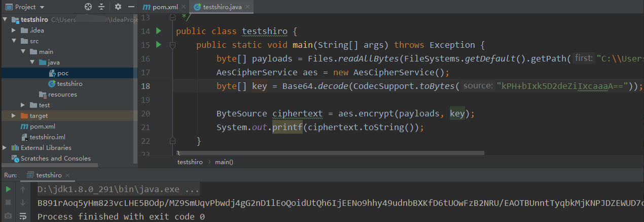Click the testshiro.iml file icon
Screen dimensions: 644x222
pyautogui.click(x=24, y=137)
